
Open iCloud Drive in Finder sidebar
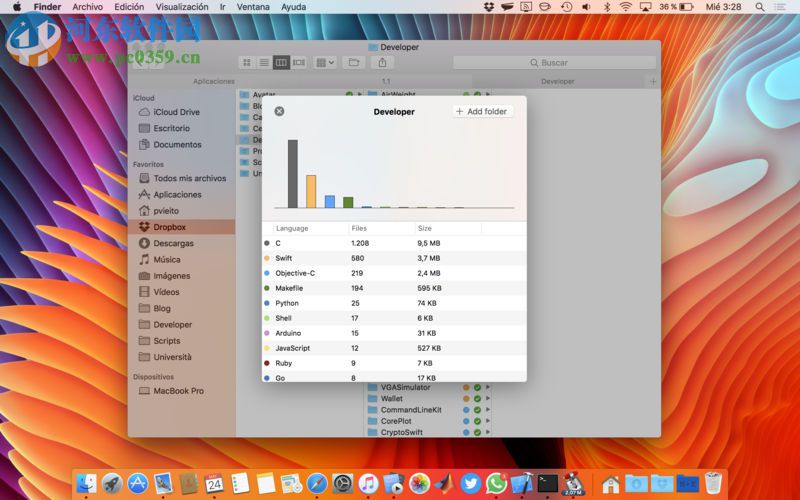[176, 112]
